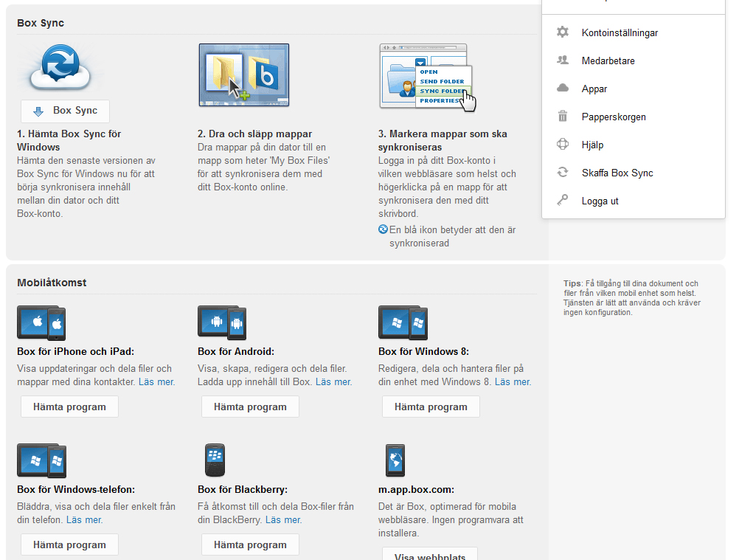
Task: Open Läs mer link for Blackberry
Action: point(284,520)
